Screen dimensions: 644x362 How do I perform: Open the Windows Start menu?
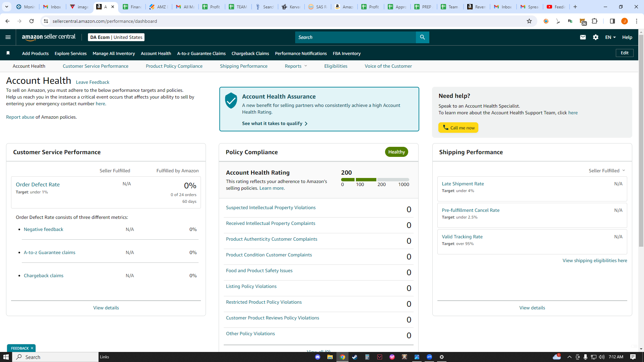click(x=6, y=357)
